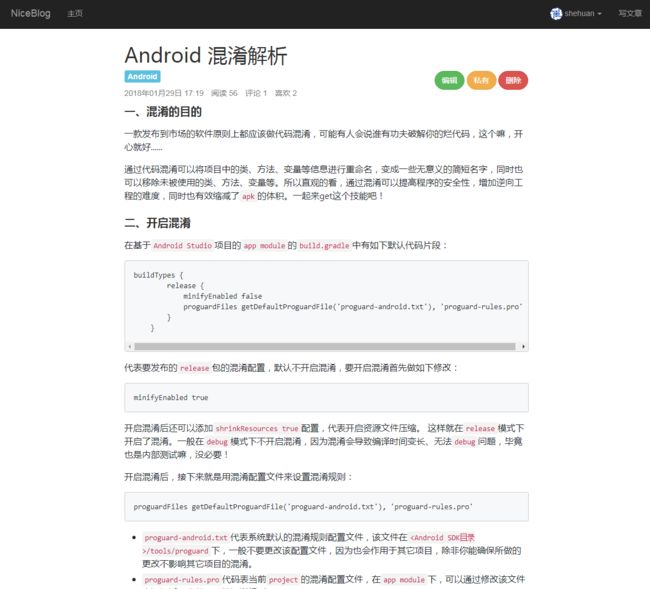
Task: Click the heading 二、开启混淆
Action: click(x=158, y=223)
